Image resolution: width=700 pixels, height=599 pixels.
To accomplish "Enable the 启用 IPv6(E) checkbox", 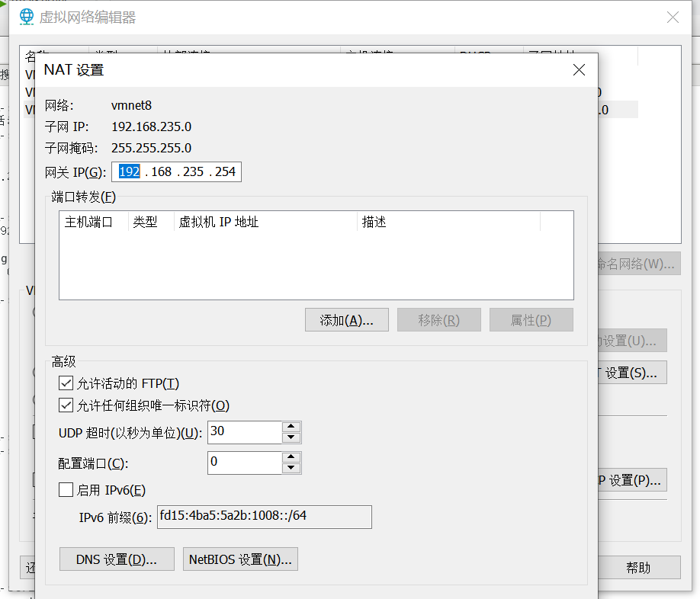I will [66, 490].
